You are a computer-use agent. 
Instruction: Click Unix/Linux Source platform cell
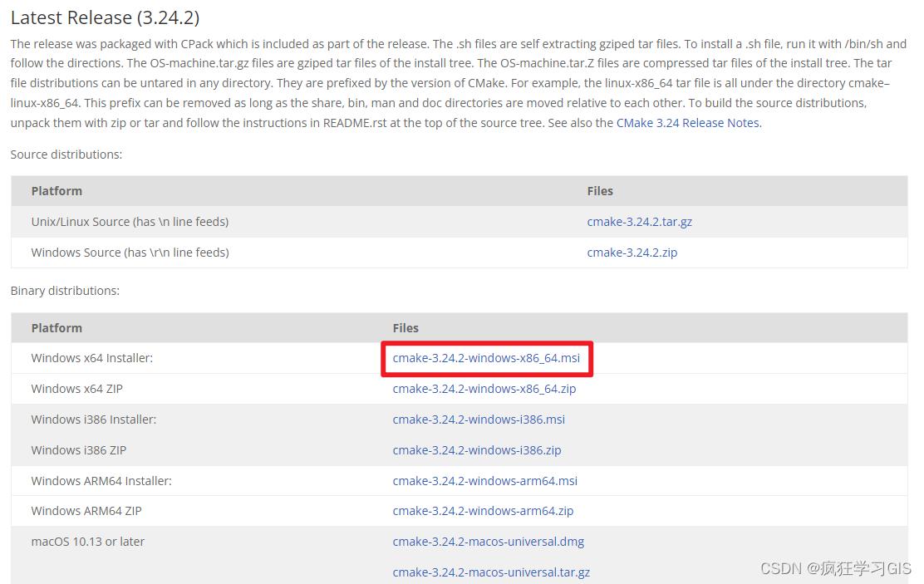(130, 222)
